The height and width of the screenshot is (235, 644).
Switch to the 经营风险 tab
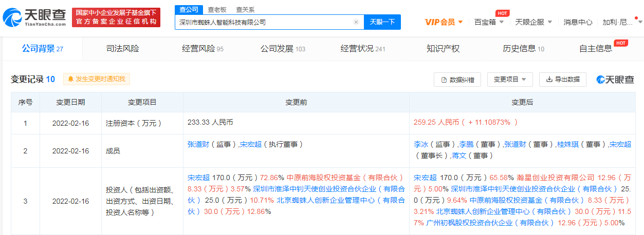tap(203, 49)
